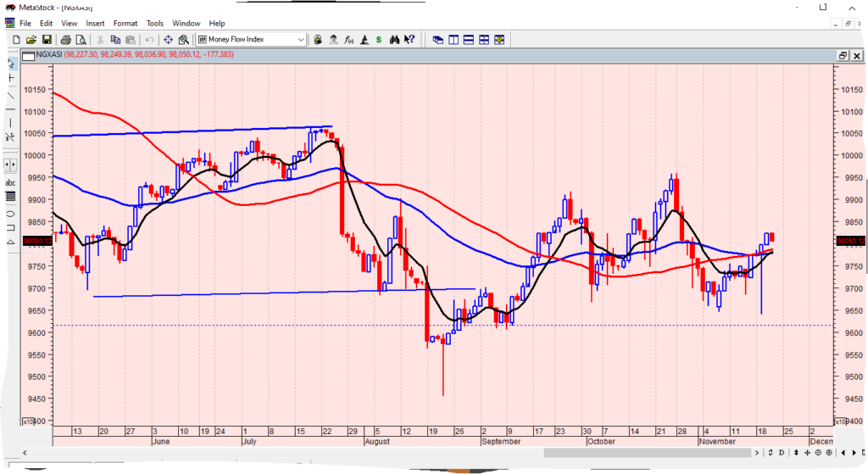The width and height of the screenshot is (868, 474).
Task: Click the binoculars Explorer icon
Action: click(x=393, y=40)
